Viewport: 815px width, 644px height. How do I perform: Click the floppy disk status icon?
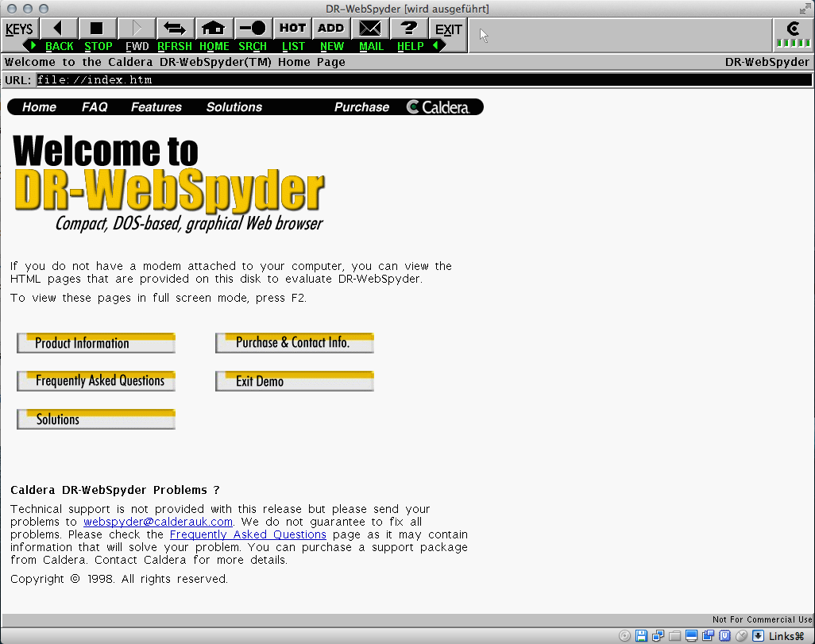tap(641, 636)
